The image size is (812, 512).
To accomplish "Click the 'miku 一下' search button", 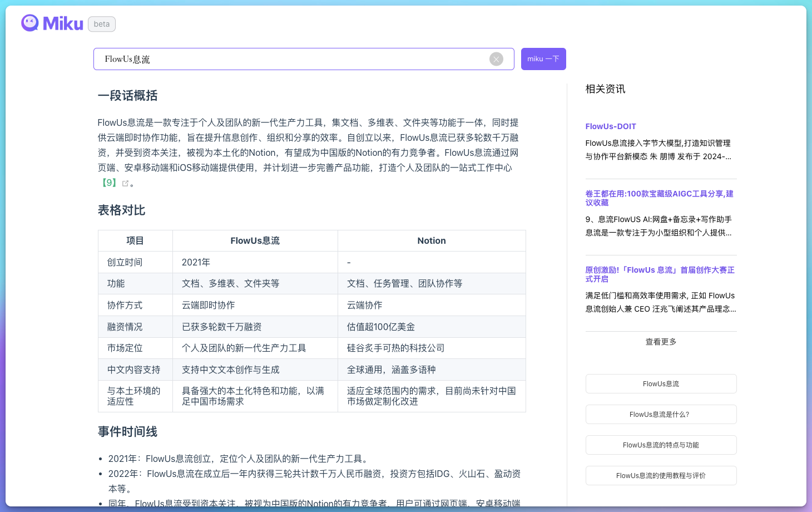I will (543, 59).
